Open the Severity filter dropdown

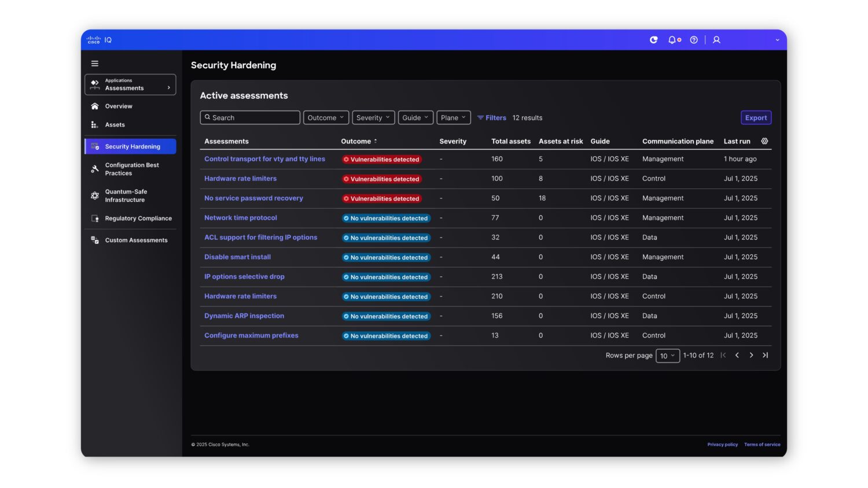pos(373,117)
